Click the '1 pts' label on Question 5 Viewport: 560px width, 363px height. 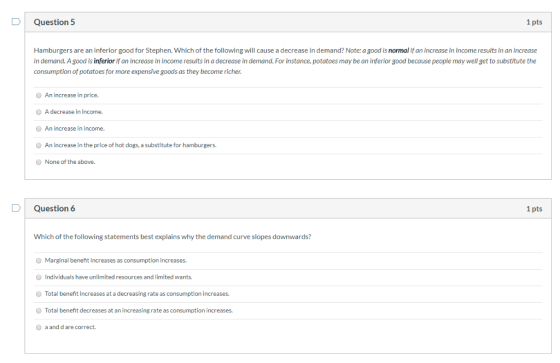(x=534, y=22)
